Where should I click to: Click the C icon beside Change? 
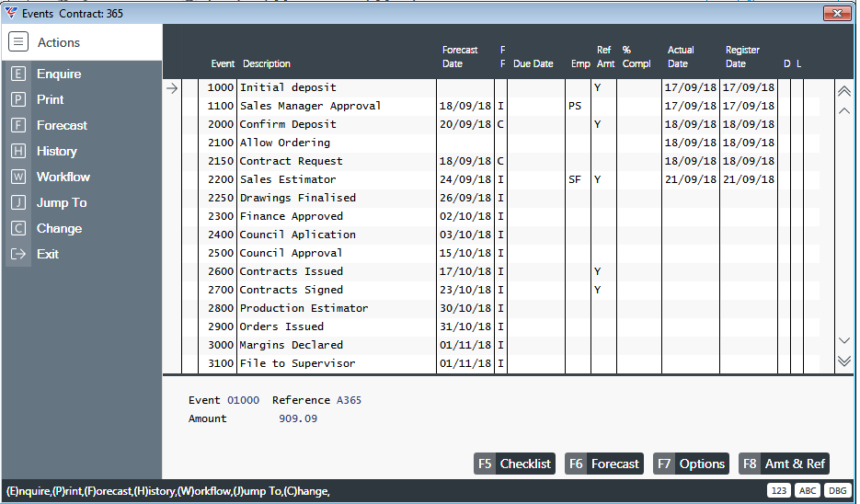pyautogui.click(x=18, y=228)
